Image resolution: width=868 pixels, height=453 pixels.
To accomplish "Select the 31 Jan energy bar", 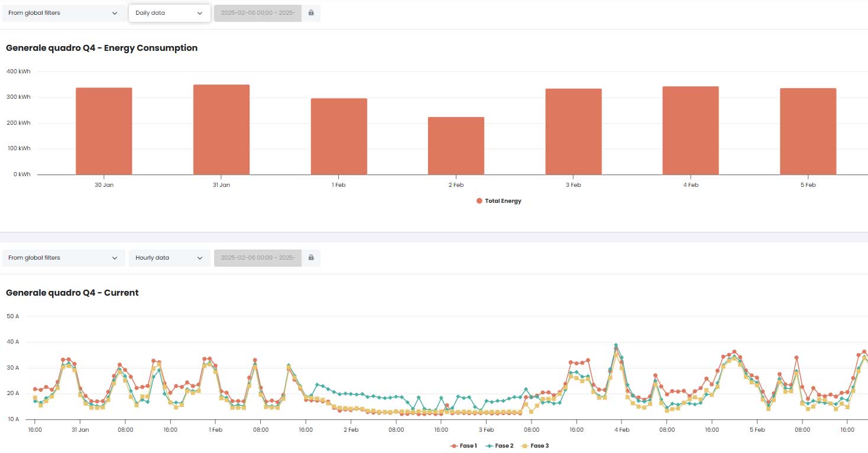I will tap(221, 130).
